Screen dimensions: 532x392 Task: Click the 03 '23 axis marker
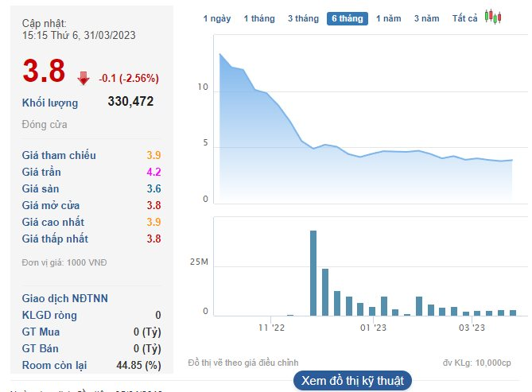(x=472, y=327)
